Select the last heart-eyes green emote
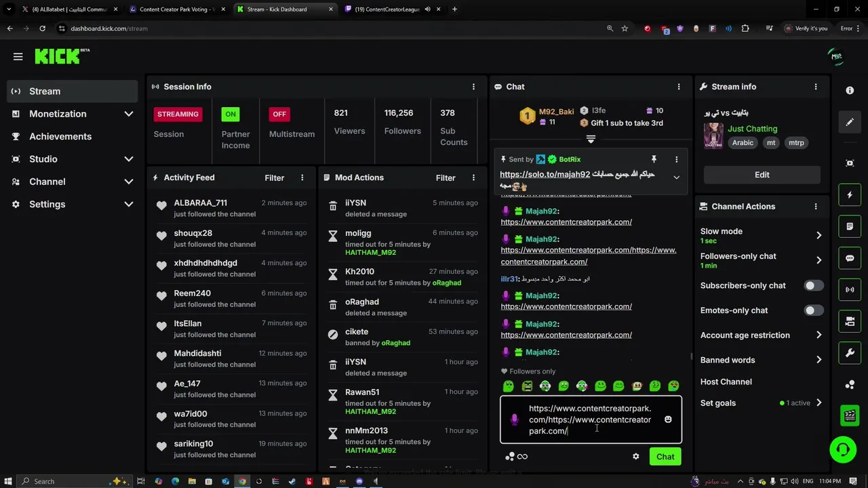Screen dimensions: 868x488 (x=673, y=386)
